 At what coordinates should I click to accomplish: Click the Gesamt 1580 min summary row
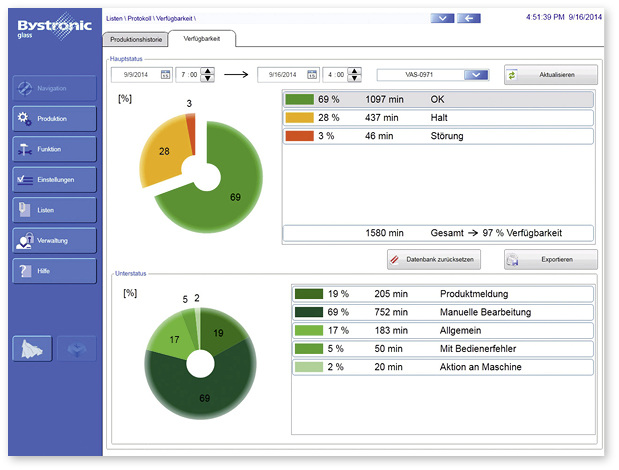pos(438,233)
